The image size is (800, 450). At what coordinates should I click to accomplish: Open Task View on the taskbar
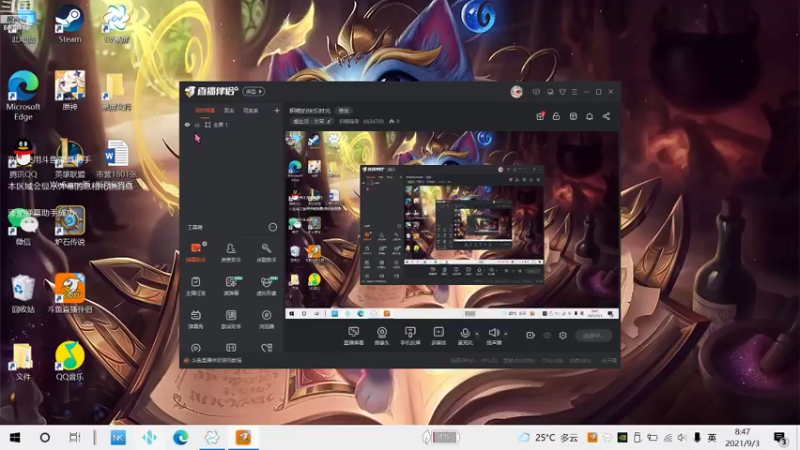tap(74, 437)
